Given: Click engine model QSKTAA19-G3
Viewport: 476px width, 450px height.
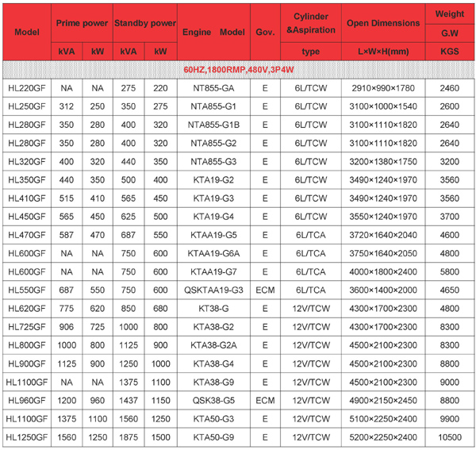Looking at the screenshot, I should tap(213, 290).
